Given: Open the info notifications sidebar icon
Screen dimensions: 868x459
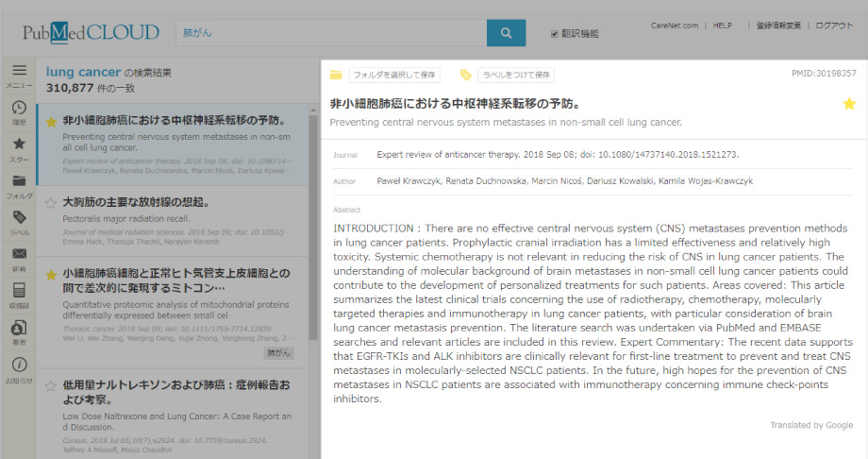Looking at the screenshot, I should tap(19, 368).
